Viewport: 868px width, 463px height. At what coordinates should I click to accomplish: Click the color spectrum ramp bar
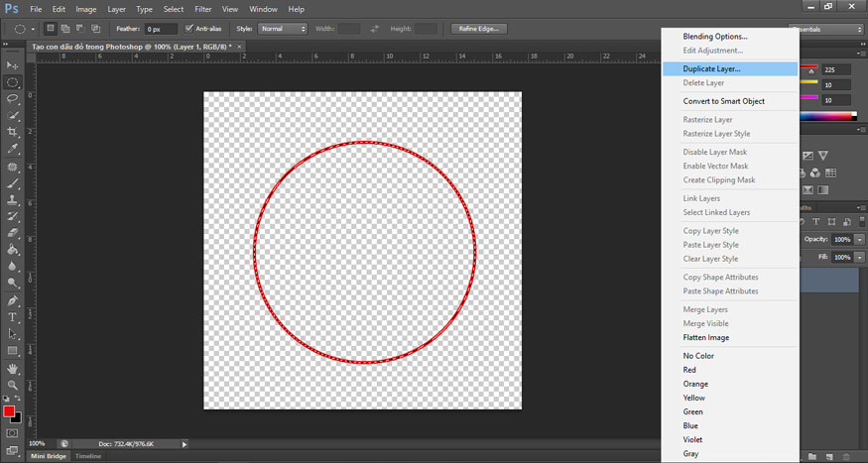(827, 116)
